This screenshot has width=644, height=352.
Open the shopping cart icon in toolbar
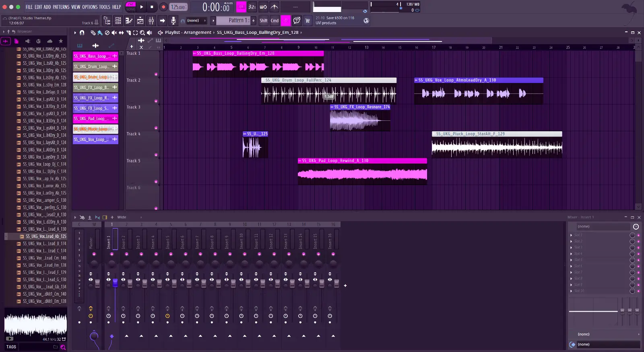click(308, 21)
